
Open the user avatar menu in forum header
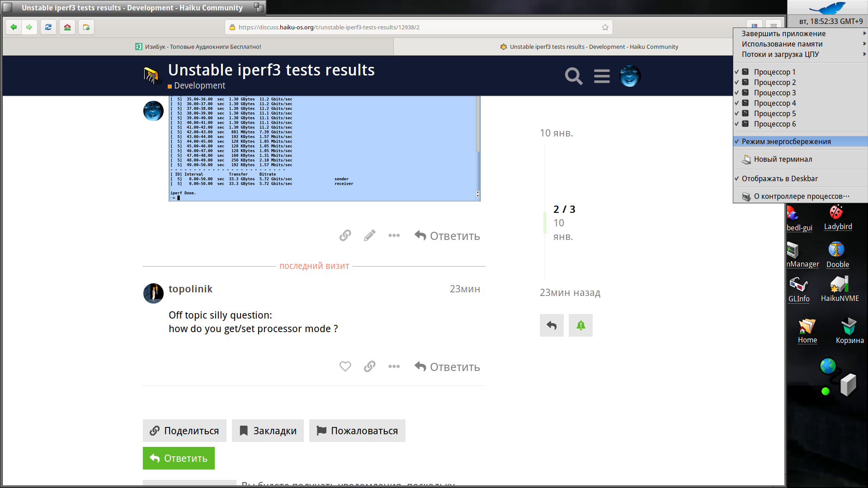[630, 76]
